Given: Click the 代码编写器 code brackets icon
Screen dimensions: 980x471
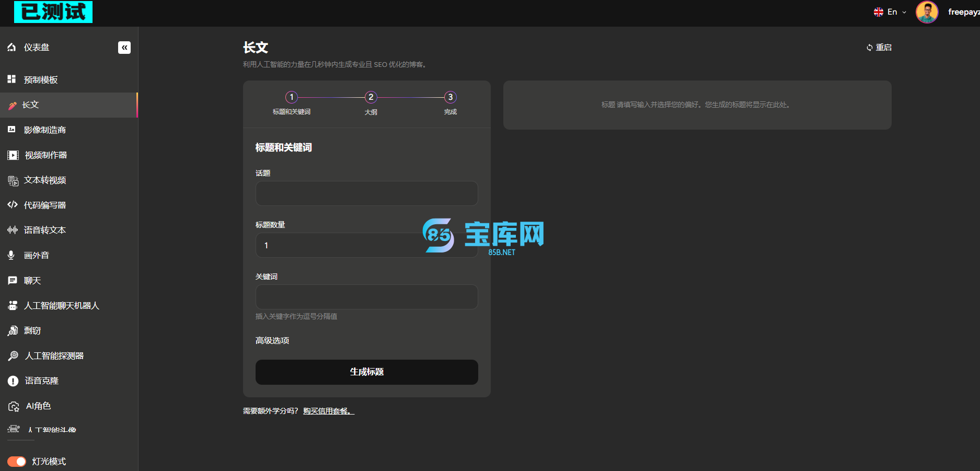Looking at the screenshot, I should click(x=13, y=205).
